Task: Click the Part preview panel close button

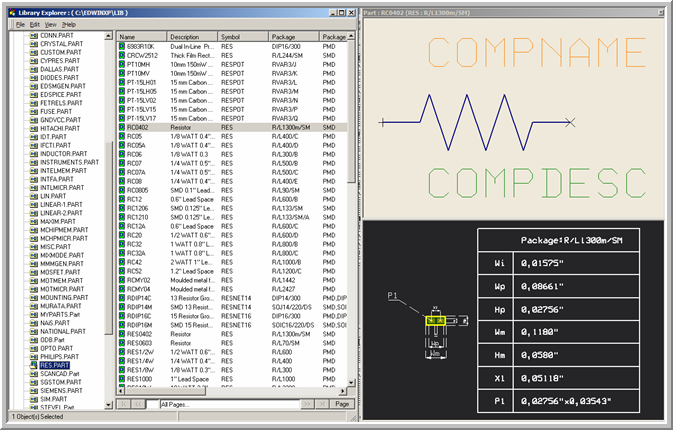Action: (661, 13)
